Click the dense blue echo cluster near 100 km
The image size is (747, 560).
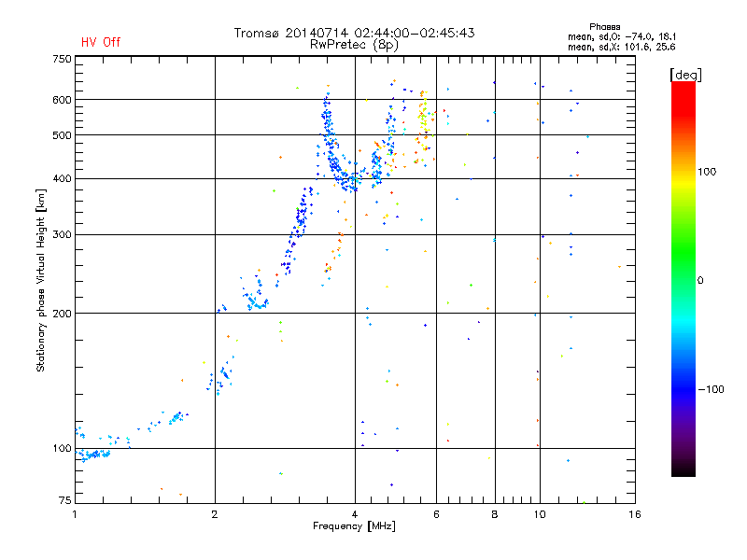click(x=93, y=455)
